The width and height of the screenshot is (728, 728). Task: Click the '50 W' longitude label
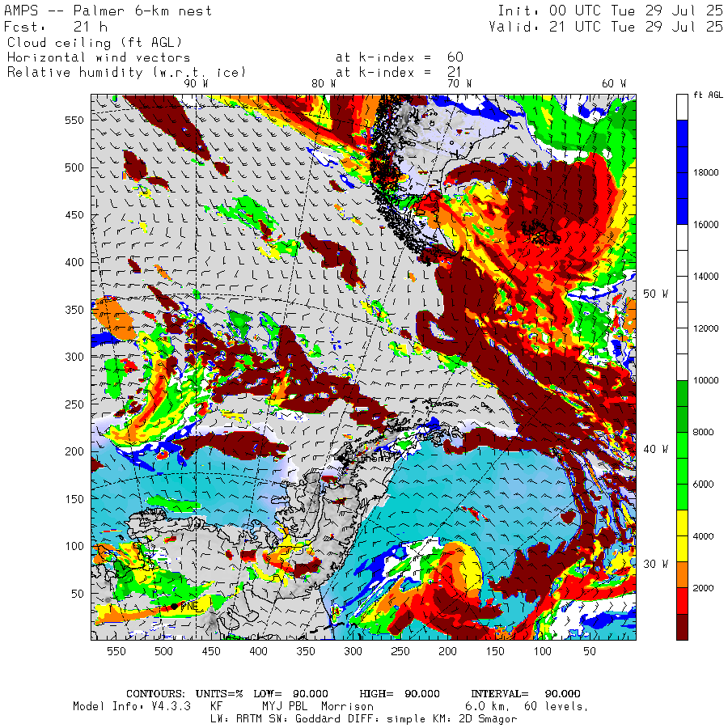[x=655, y=294]
